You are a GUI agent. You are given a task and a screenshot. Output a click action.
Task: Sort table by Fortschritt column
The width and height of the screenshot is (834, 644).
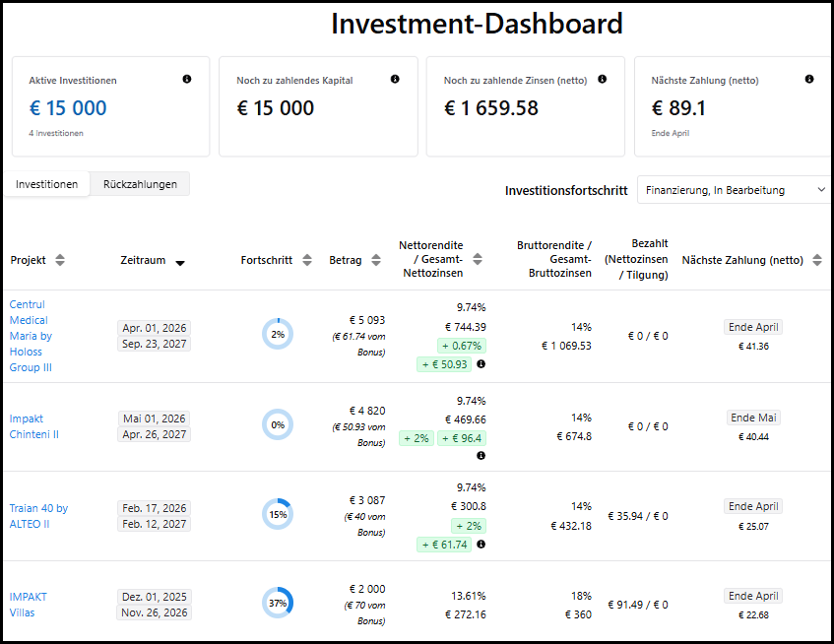click(307, 260)
